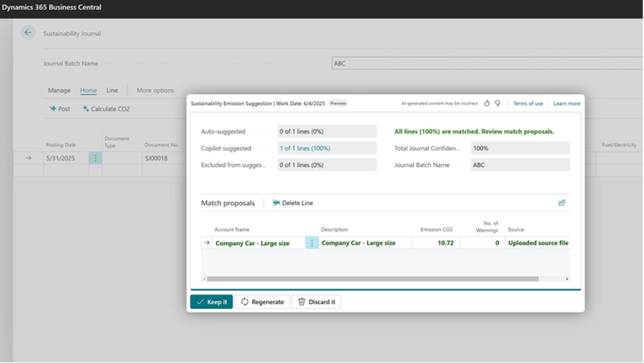Click Document No. column header

point(162,144)
